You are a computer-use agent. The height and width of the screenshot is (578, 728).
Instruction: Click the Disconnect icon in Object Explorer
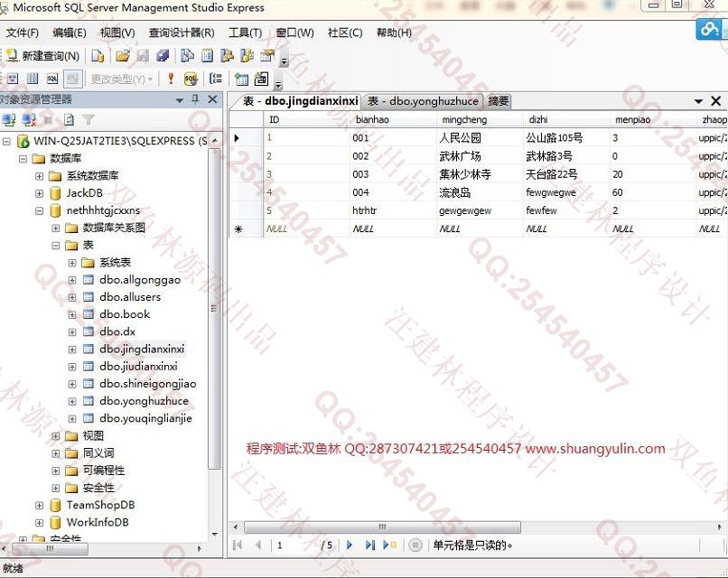(x=29, y=120)
